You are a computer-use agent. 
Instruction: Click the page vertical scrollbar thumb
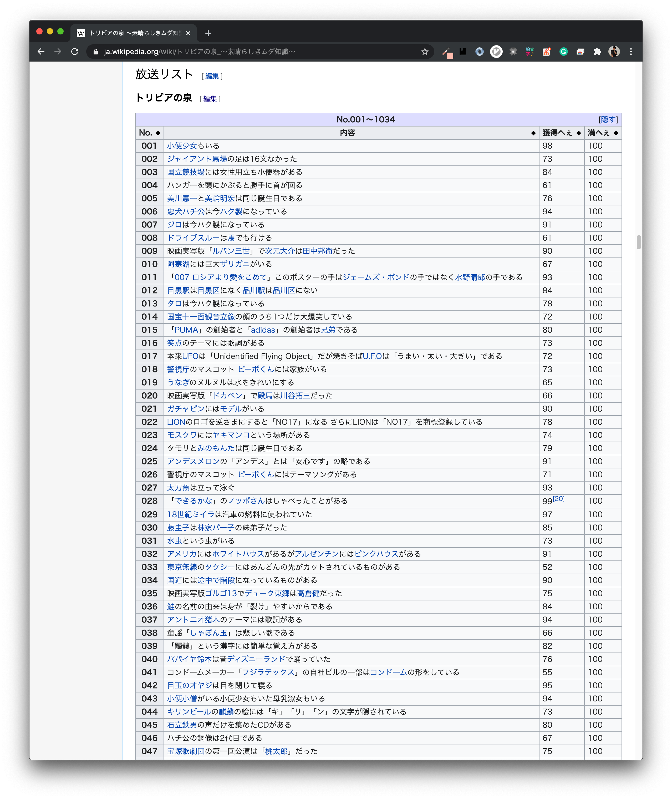[x=638, y=242]
